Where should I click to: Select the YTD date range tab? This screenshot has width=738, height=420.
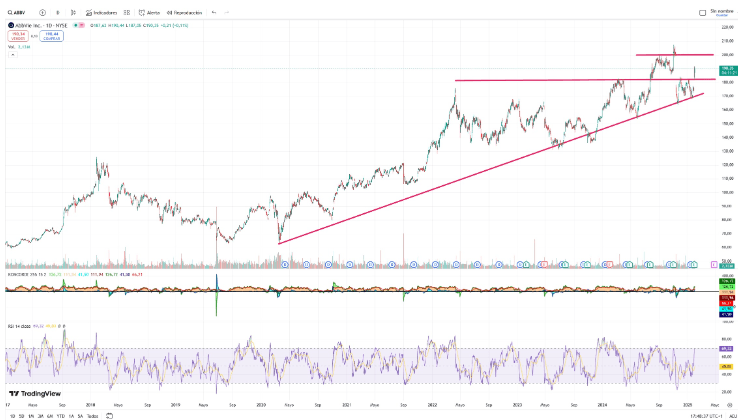pos(60,414)
